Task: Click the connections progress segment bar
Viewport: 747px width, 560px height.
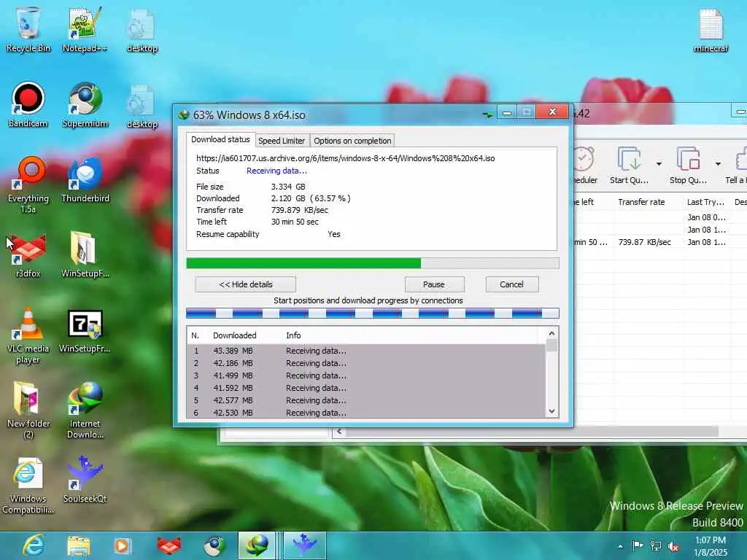Action: tap(373, 314)
